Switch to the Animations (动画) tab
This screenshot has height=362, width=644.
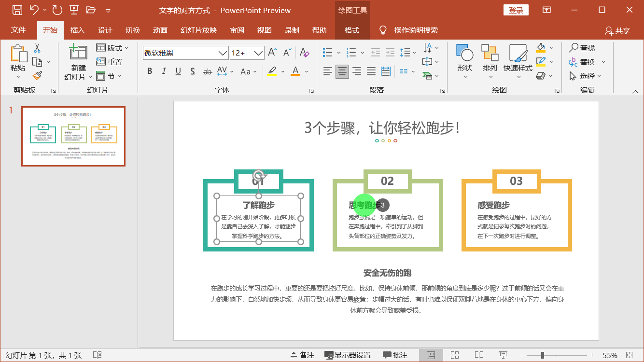click(x=160, y=30)
